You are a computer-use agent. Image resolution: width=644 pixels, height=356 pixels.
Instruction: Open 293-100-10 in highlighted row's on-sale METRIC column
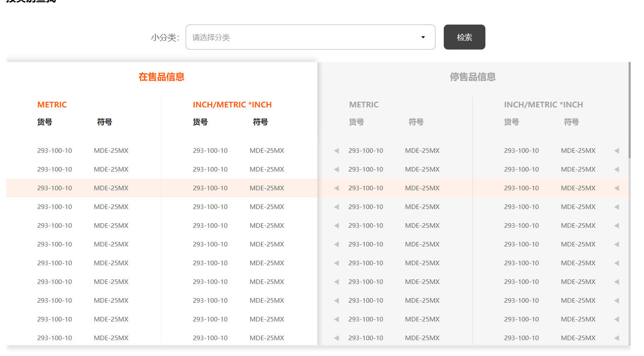point(55,188)
